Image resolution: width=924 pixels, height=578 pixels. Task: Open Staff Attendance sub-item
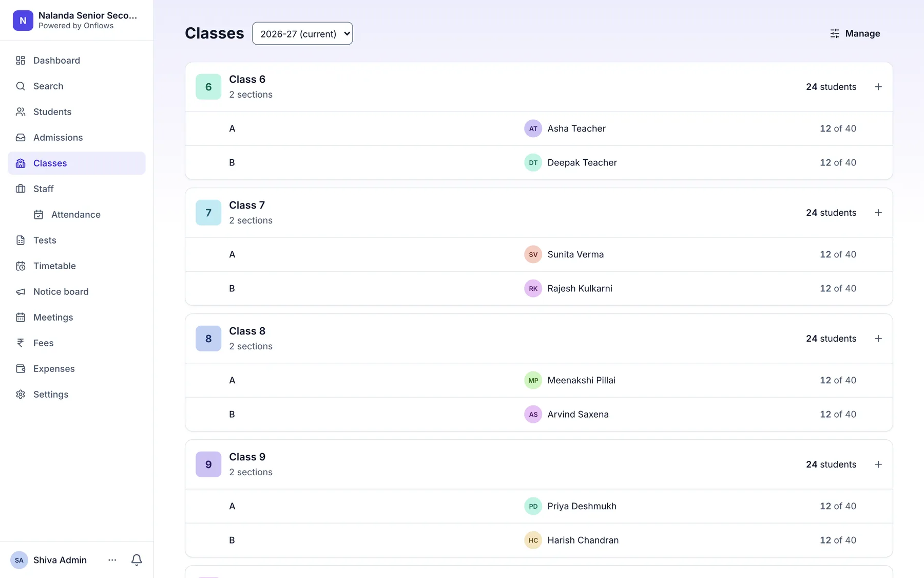[x=86, y=215]
